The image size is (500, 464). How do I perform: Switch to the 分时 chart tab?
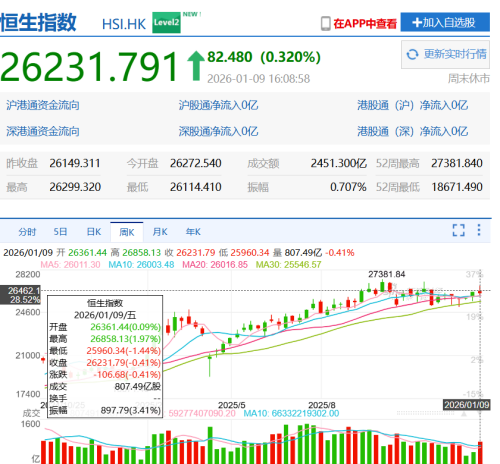pos(27,232)
